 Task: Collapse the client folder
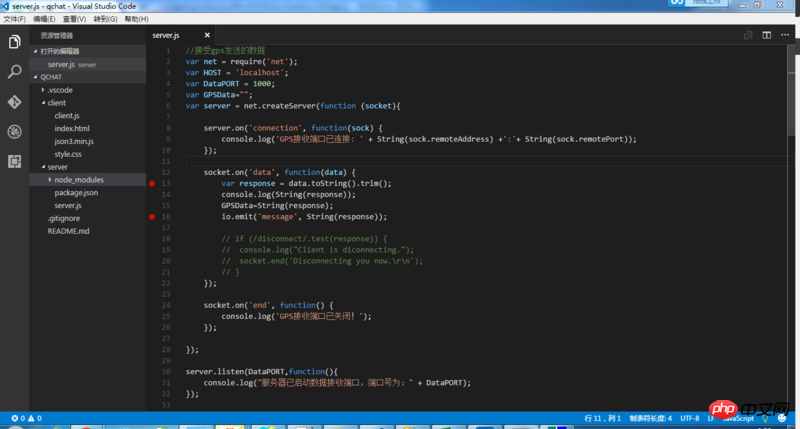pos(56,103)
